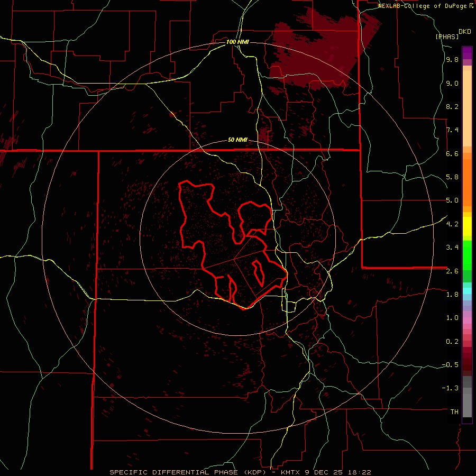The height and width of the screenshot is (476, 476).
Task: Pick the bright green segment of color bar
Action: tap(467, 255)
